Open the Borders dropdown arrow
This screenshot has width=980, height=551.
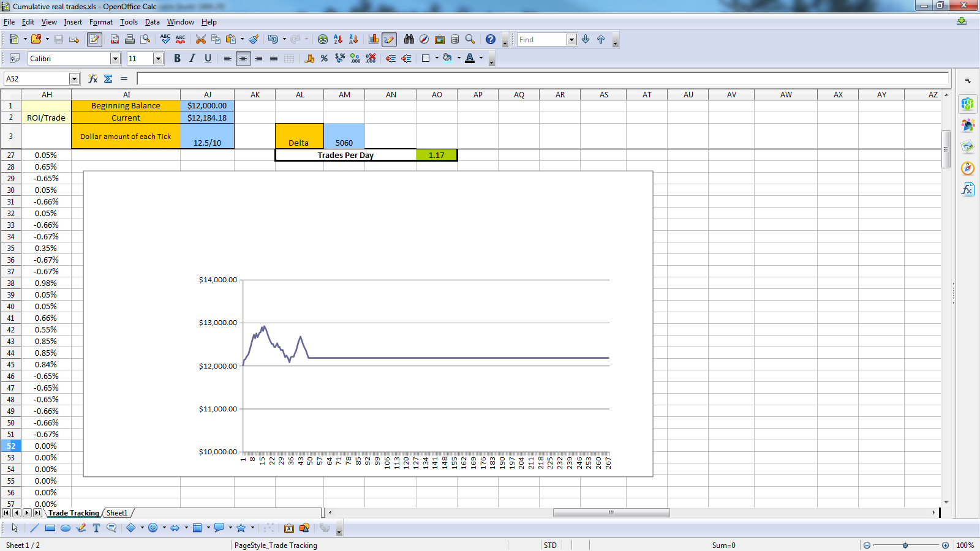437,58
